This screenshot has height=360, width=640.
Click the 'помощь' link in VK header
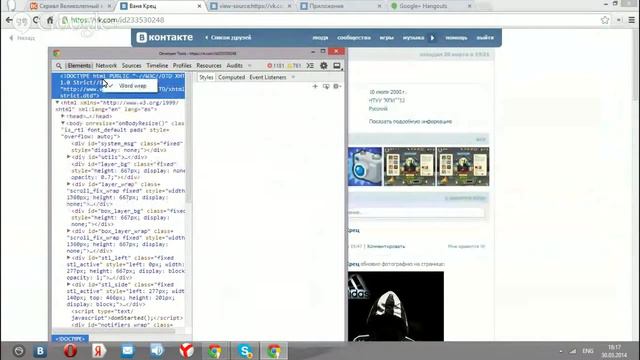coord(456,38)
